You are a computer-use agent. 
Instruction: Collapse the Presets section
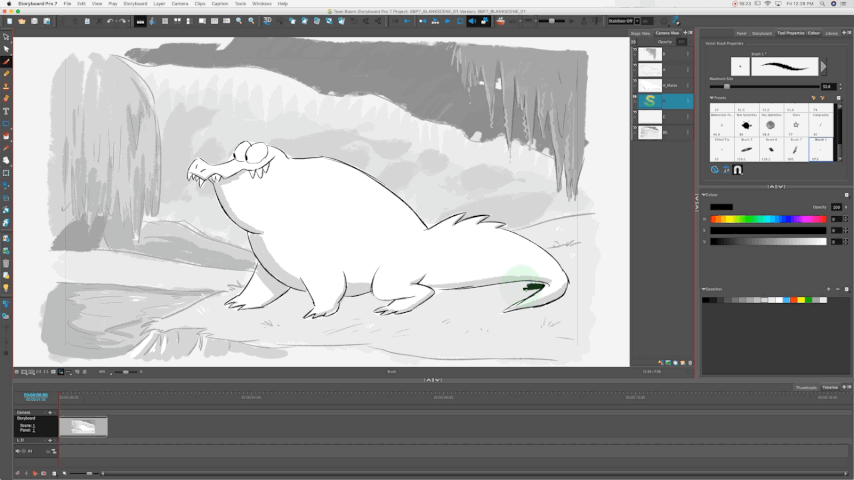(711, 98)
